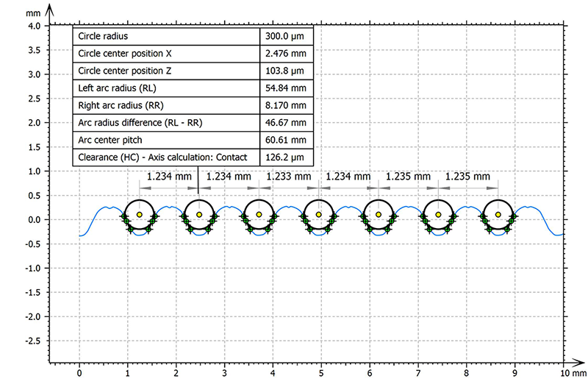Select the 54.84 mm value cell
588x387 pixels.
[286, 88]
